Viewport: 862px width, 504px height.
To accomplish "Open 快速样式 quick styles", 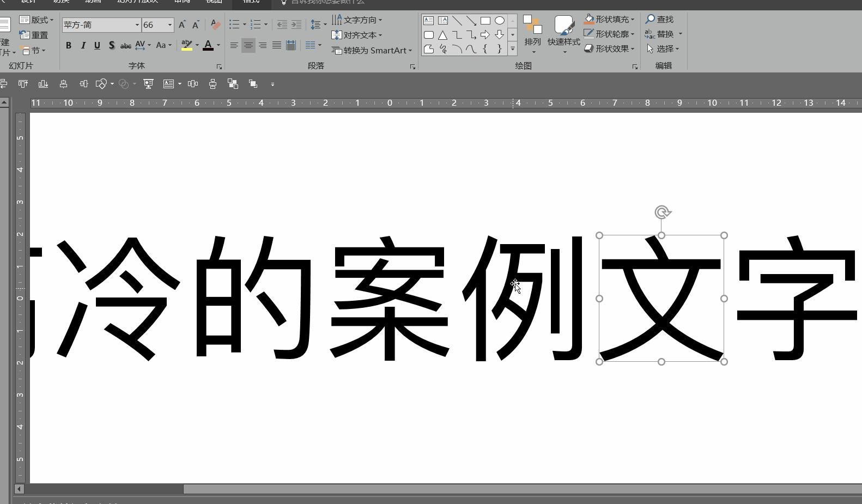I will tap(564, 34).
